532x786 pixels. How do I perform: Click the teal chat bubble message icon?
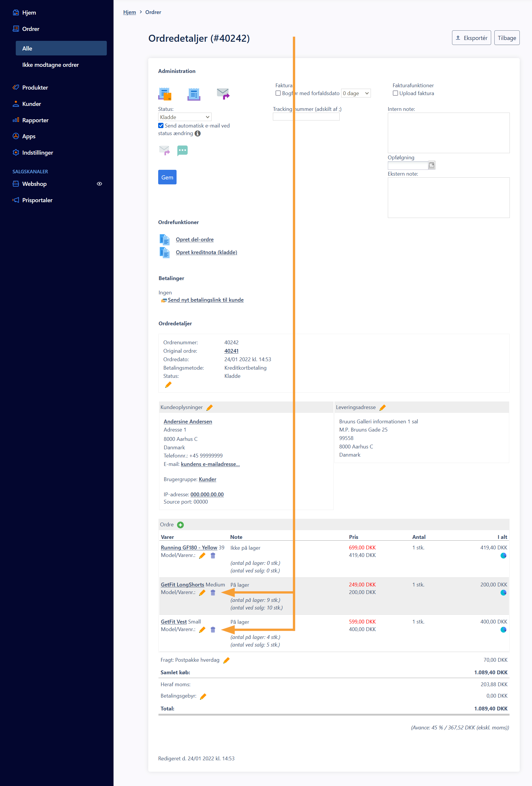[182, 150]
